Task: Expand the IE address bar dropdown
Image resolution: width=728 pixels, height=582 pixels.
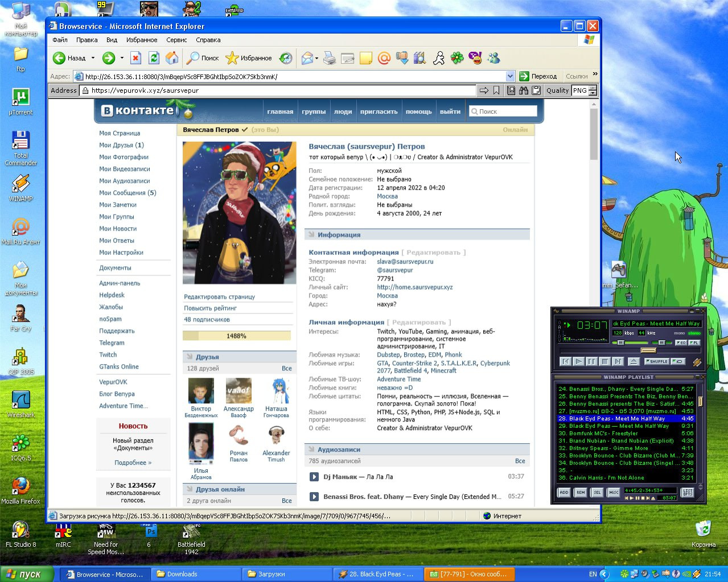Action: point(510,76)
